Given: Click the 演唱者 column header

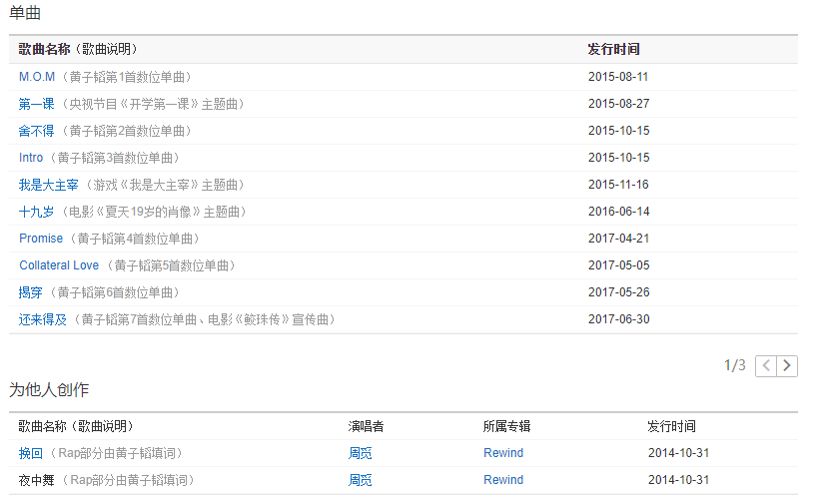Looking at the screenshot, I should (x=366, y=426).
